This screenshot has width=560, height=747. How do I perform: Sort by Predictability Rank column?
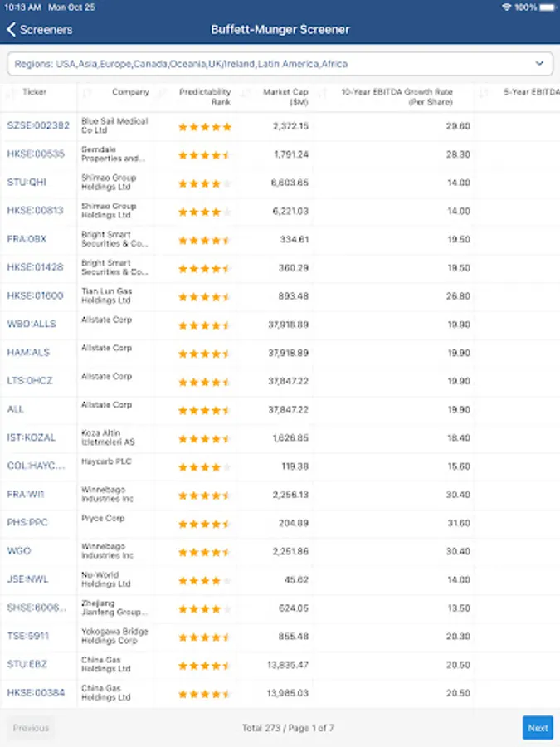click(205, 97)
